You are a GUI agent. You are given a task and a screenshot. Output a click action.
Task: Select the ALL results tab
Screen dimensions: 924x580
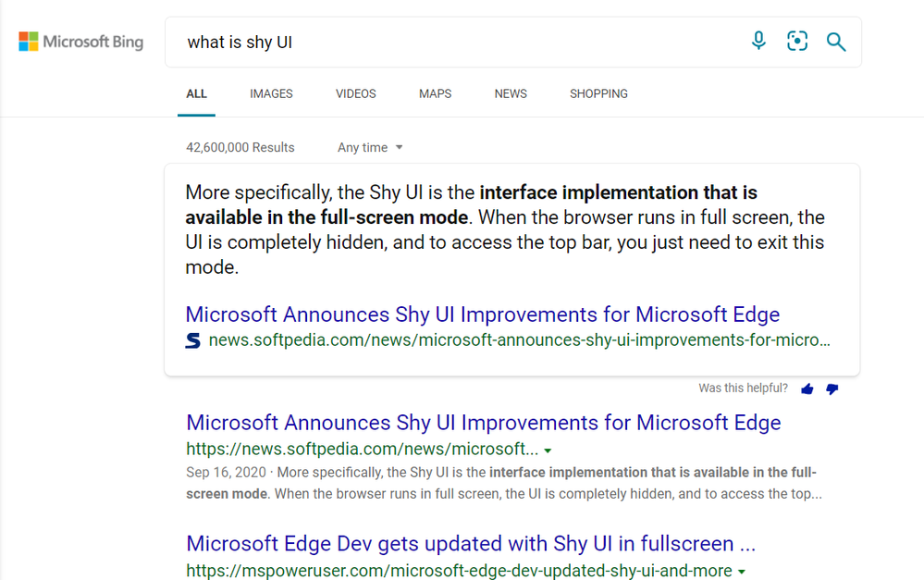196,94
